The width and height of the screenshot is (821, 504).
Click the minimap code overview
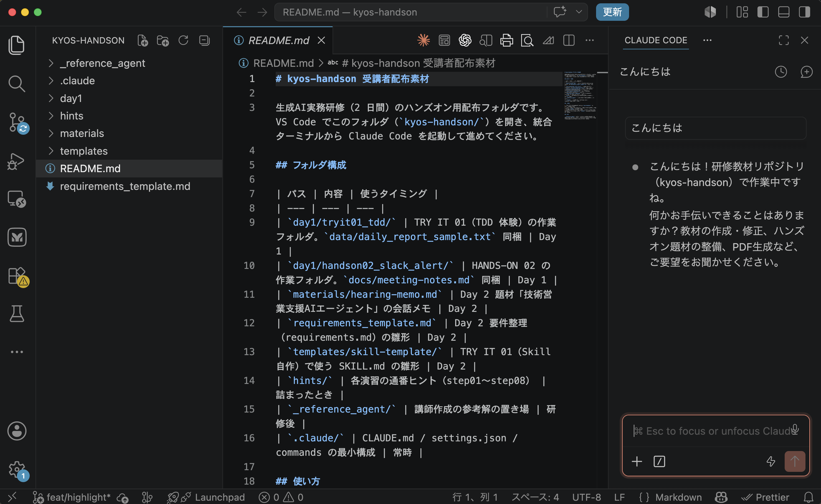click(x=580, y=95)
